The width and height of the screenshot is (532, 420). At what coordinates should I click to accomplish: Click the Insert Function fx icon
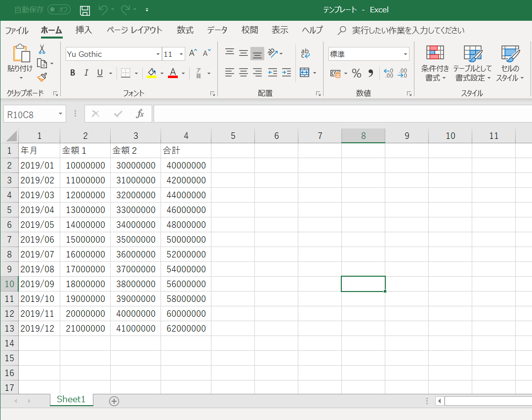click(x=140, y=114)
